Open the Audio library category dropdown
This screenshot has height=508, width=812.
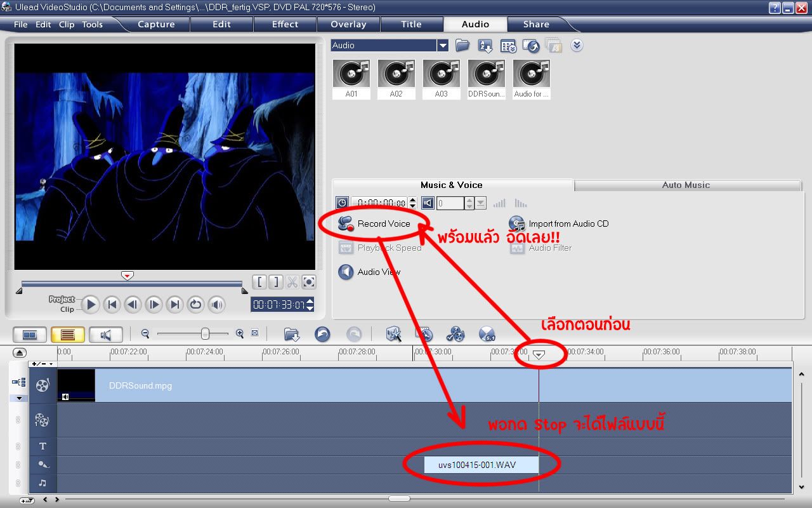(443, 46)
